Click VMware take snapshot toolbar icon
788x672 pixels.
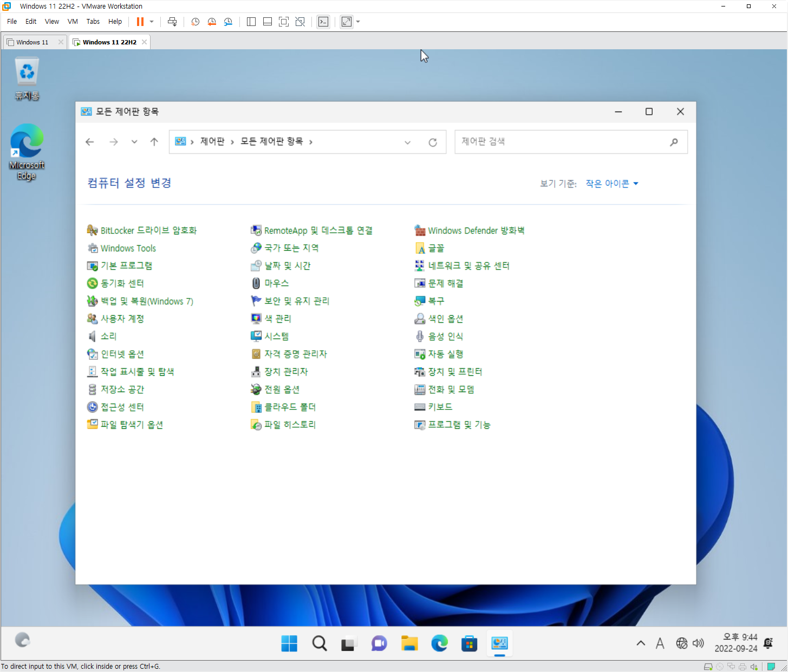pos(196,22)
